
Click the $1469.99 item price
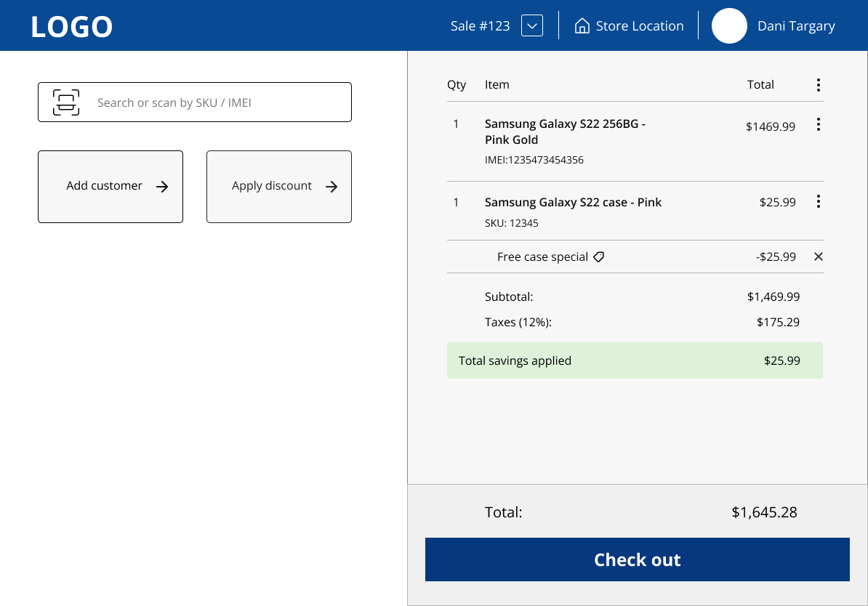pyautogui.click(x=770, y=126)
